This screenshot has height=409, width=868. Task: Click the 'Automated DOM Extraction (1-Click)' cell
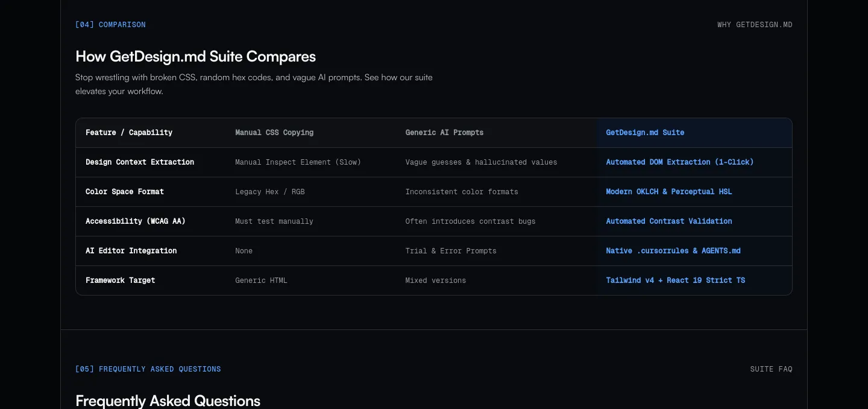tap(680, 162)
